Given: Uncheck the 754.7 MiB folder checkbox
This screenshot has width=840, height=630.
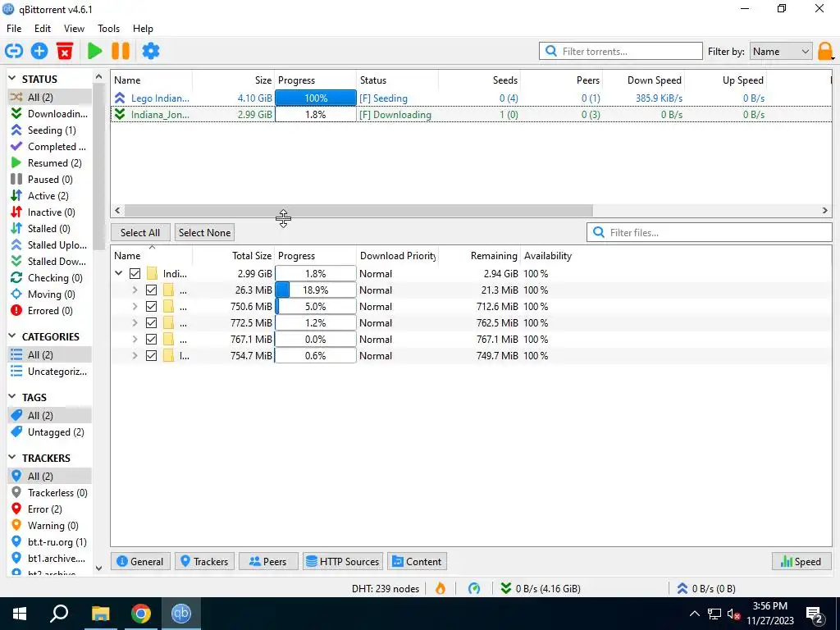Looking at the screenshot, I should click(152, 356).
